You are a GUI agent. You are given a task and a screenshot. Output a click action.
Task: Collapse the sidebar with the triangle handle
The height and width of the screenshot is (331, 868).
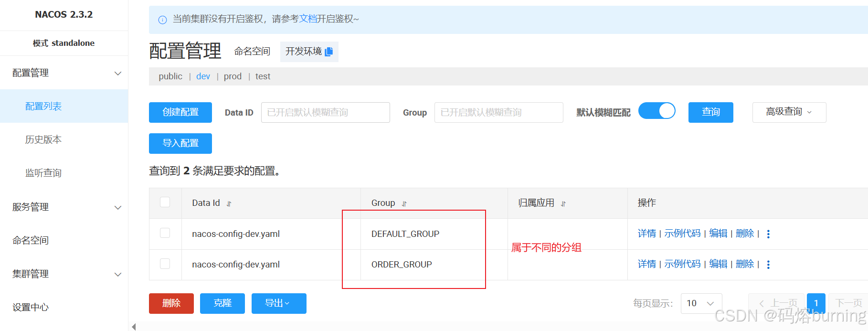point(134,327)
